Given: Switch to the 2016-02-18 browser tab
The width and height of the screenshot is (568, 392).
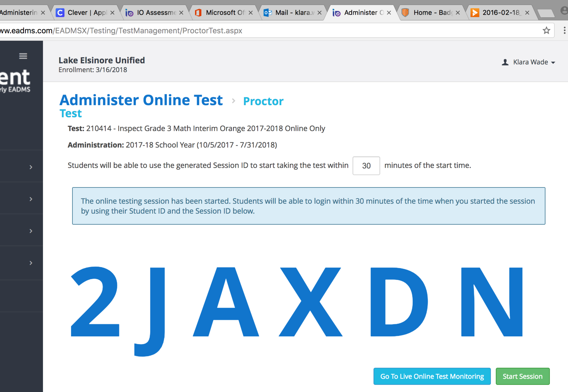Looking at the screenshot, I should (500, 13).
